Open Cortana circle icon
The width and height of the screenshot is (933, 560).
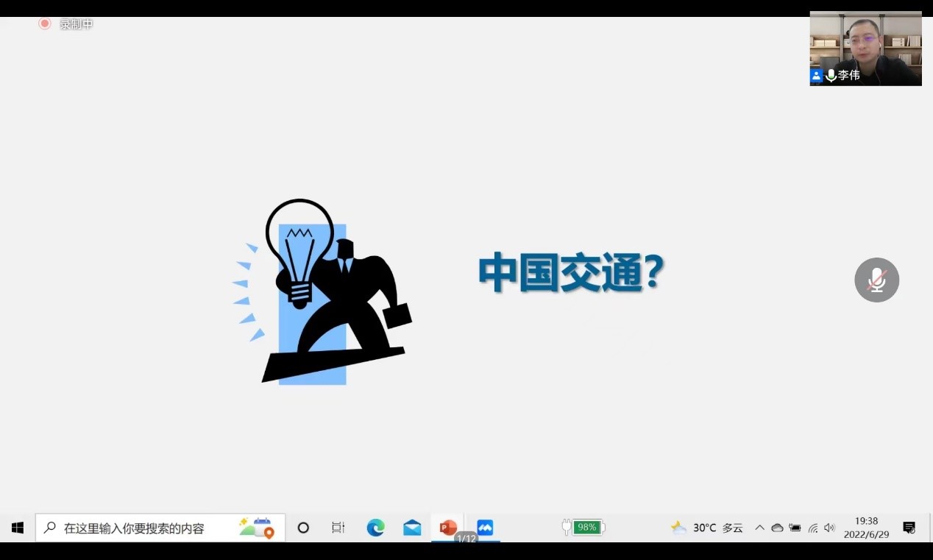click(303, 528)
